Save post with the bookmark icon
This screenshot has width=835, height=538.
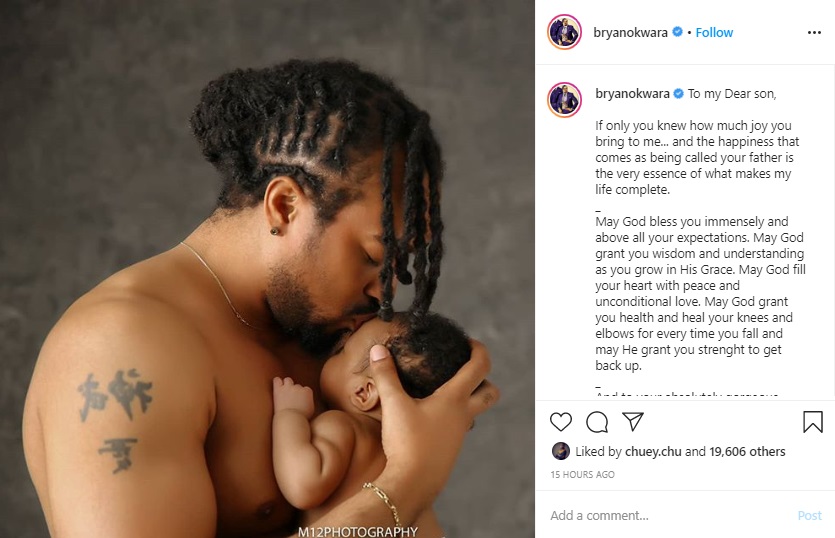click(813, 422)
